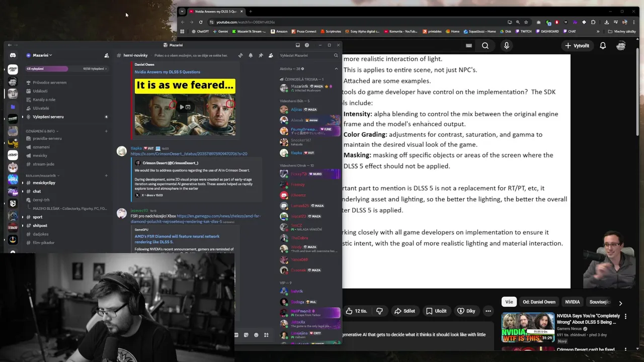644x362 pixels.
Task: Open pravidla-serveru channel
Action: point(47,138)
